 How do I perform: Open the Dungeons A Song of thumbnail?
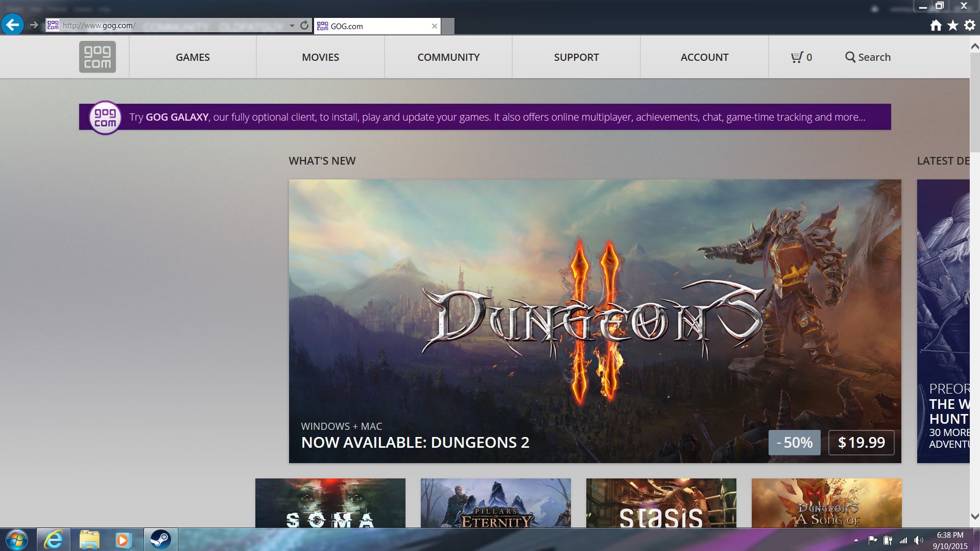tap(826, 503)
